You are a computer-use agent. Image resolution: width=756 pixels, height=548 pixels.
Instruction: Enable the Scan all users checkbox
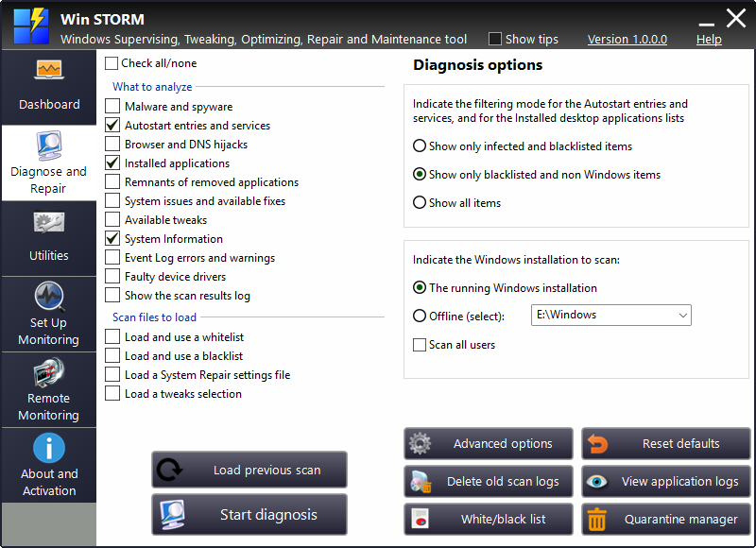(x=420, y=345)
